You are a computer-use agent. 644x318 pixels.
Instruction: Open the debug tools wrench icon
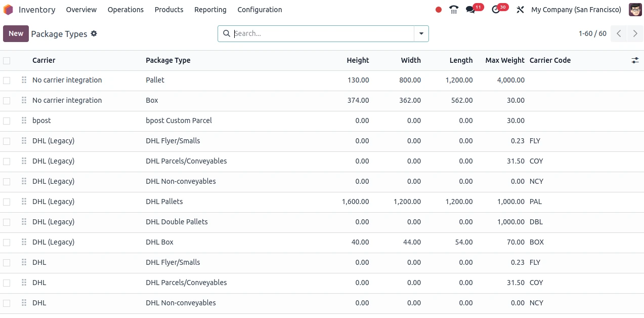[520, 10]
